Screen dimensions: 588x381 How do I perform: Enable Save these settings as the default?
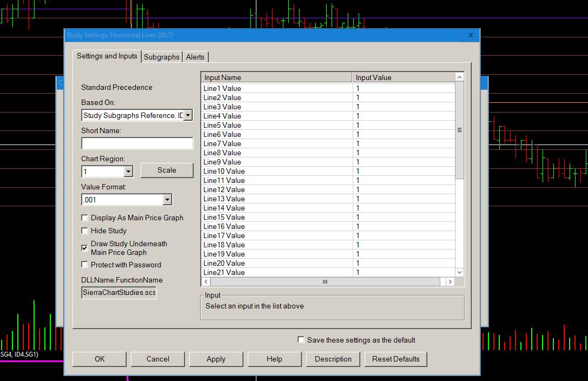(301, 340)
